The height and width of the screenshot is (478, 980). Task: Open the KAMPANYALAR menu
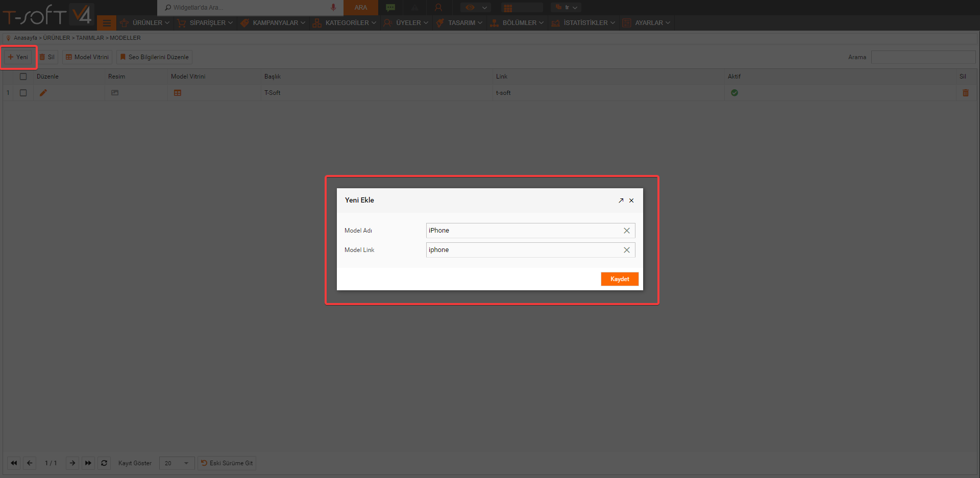[273, 23]
